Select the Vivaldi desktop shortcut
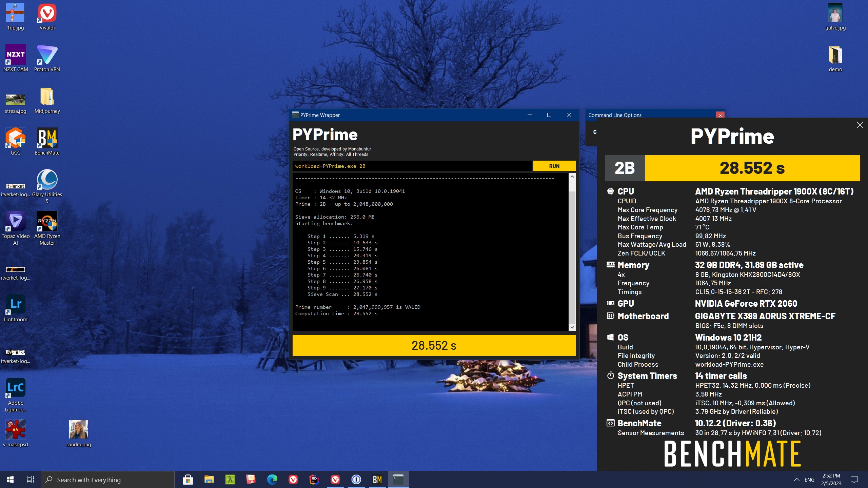868x488 pixels. coord(47,17)
